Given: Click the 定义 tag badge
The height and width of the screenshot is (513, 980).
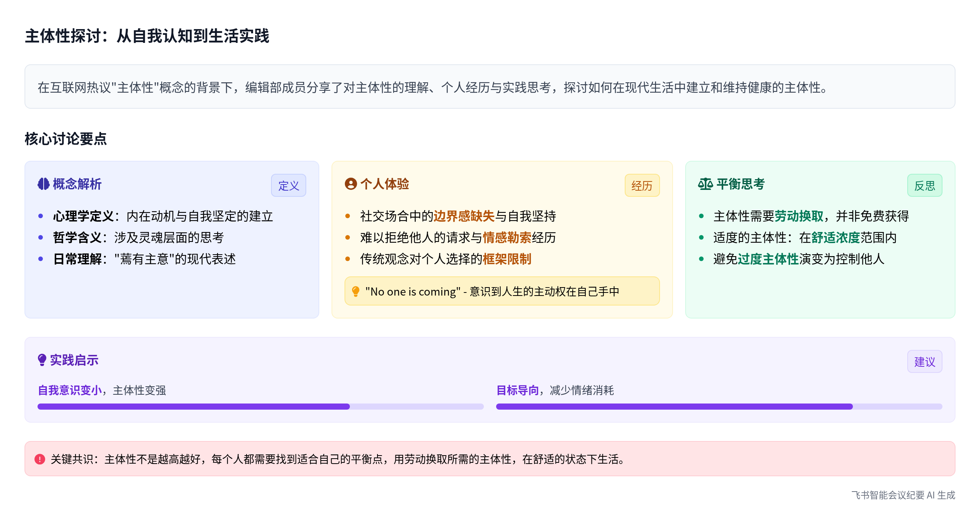Looking at the screenshot, I should point(288,186).
